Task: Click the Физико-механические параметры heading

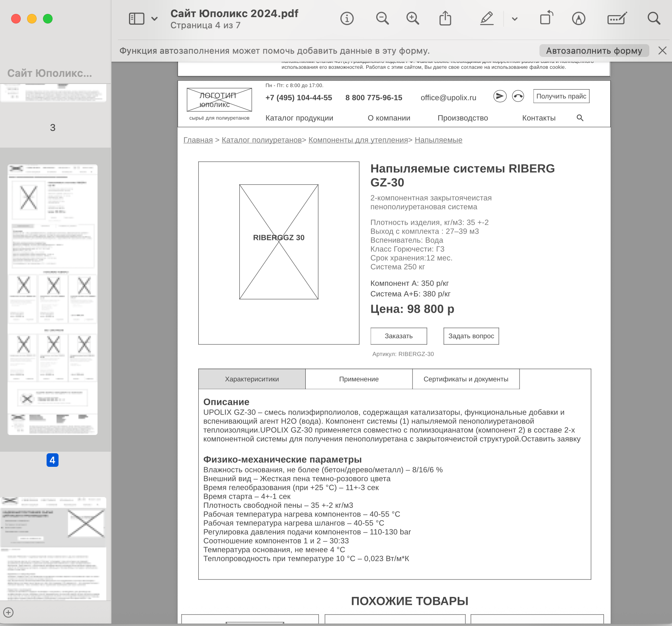Action: (x=283, y=460)
